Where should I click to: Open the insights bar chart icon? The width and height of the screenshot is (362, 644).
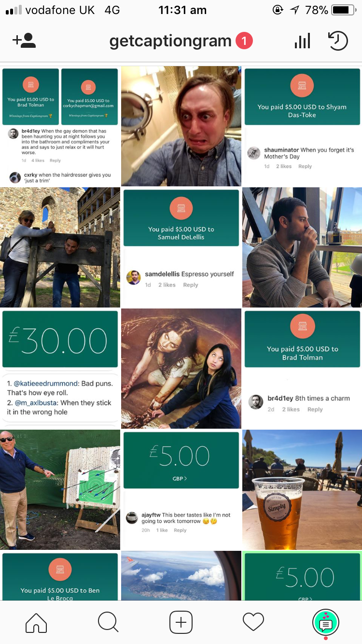click(303, 41)
